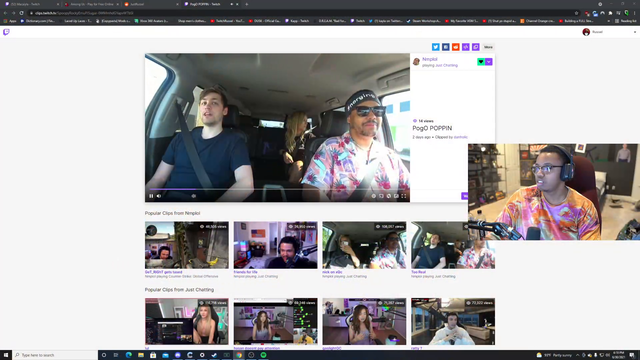Viewport: 640px width, 360px height.
Task: Toggle theatre mode in the player
Action: (x=396, y=196)
